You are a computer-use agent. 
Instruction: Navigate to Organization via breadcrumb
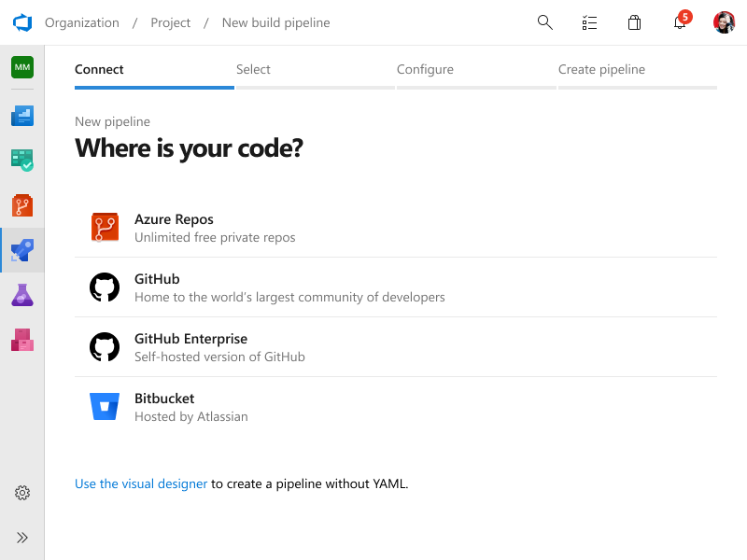[x=82, y=22]
